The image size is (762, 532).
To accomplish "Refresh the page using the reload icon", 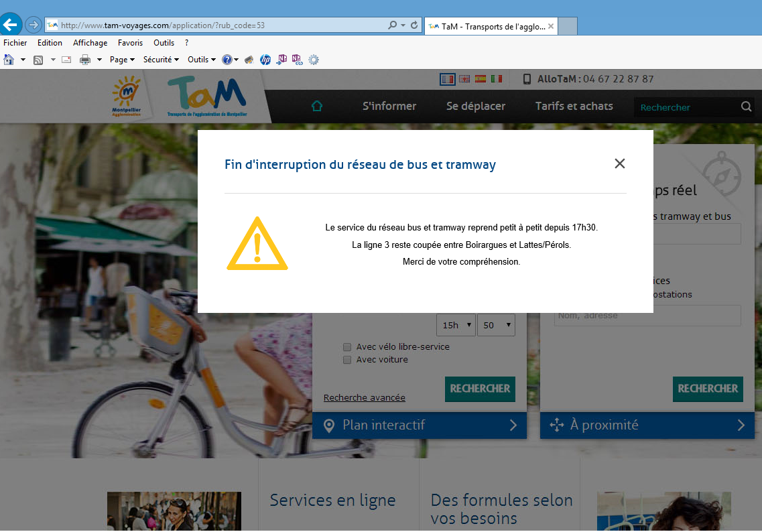I will (x=414, y=25).
